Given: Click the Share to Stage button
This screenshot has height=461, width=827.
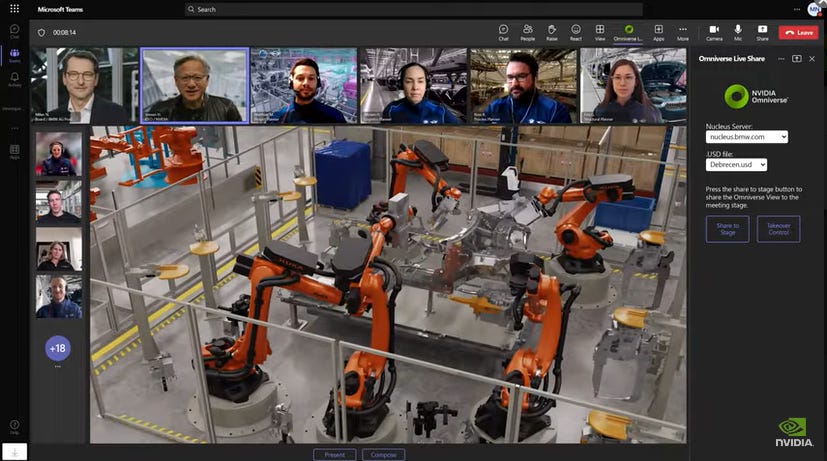Looking at the screenshot, I should pos(727,229).
